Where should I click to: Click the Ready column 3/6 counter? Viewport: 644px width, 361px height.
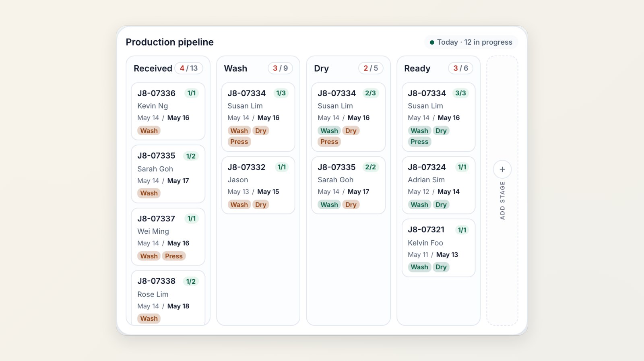coord(460,68)
